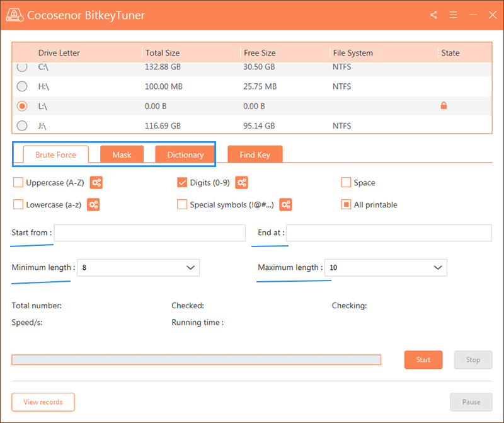Click the 132.88 GB total size cell

[163, 67]
